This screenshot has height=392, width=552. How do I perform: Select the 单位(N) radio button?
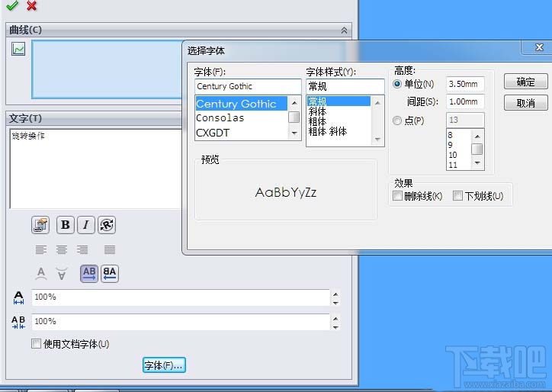pyautogui.click(x=396, y=84)
